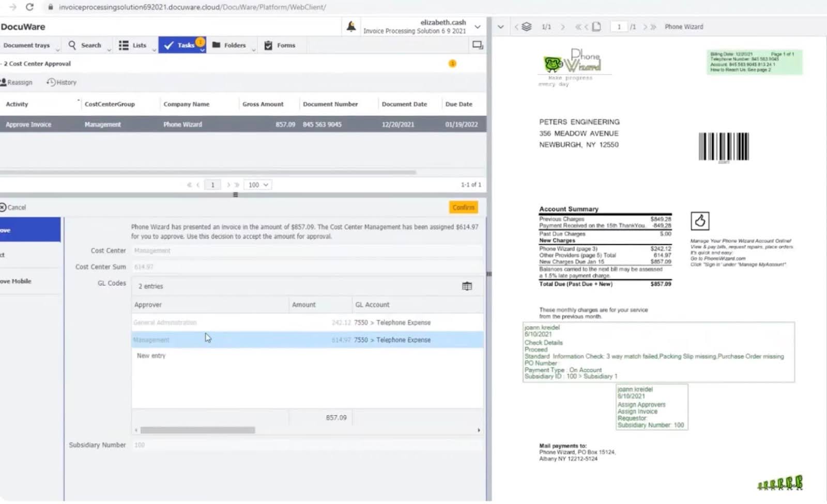Click the page number input field in the viewer

click(619, 27)
